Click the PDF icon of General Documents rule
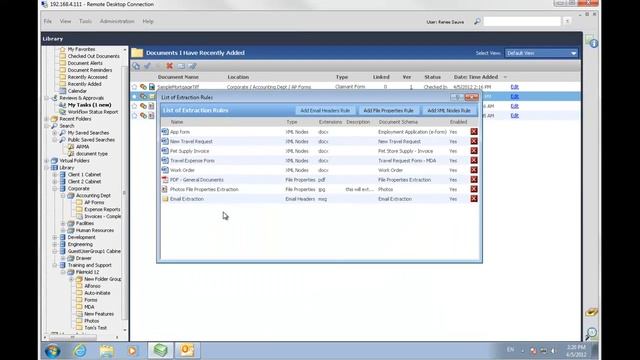 point(165,180)
